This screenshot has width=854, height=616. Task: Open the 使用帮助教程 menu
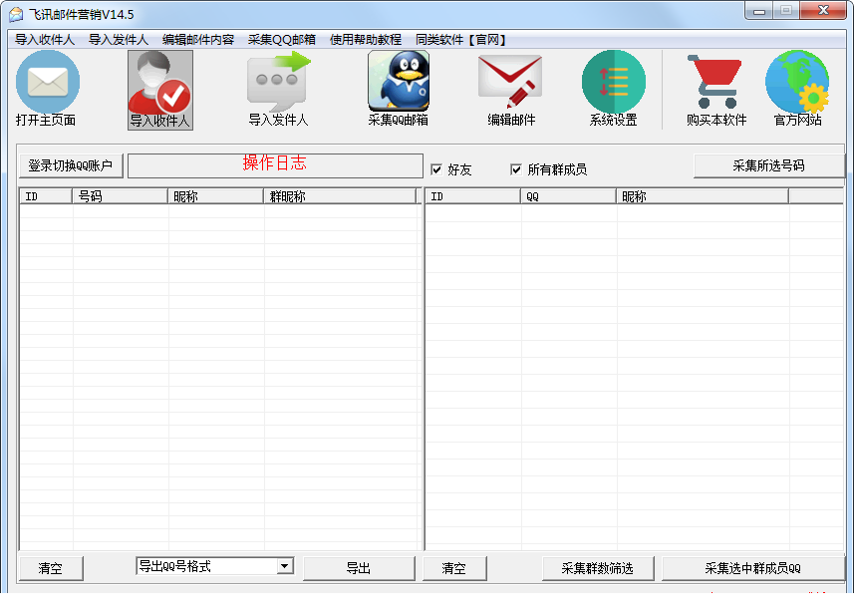tap(366, 39)
